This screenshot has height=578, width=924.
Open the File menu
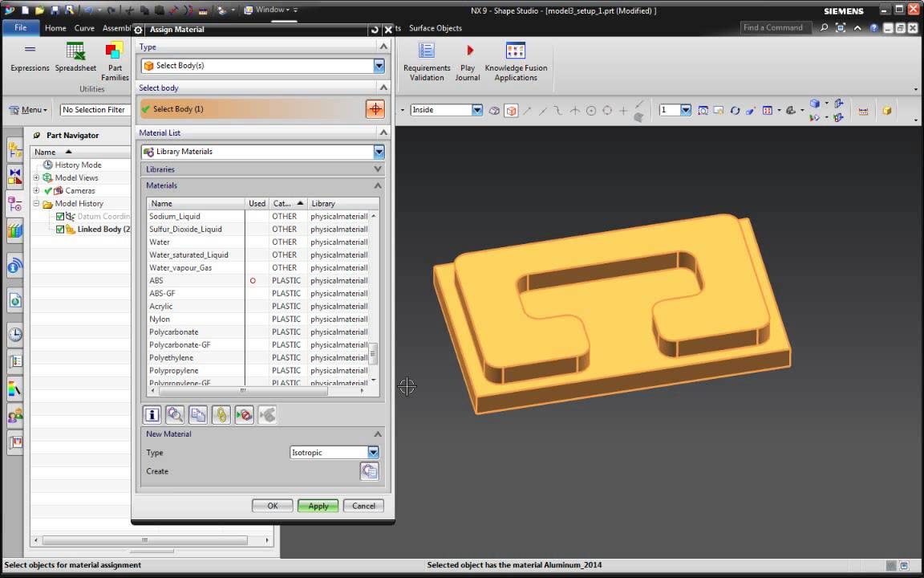point(21,28)
